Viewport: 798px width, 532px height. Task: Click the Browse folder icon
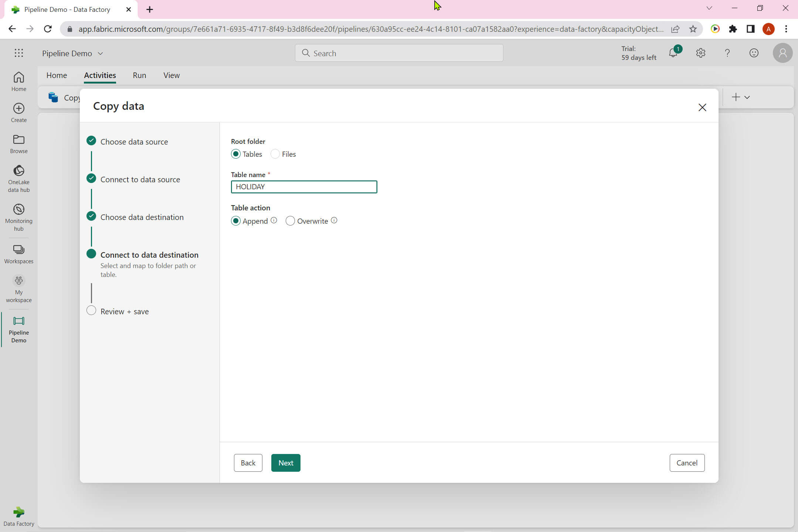19,140
